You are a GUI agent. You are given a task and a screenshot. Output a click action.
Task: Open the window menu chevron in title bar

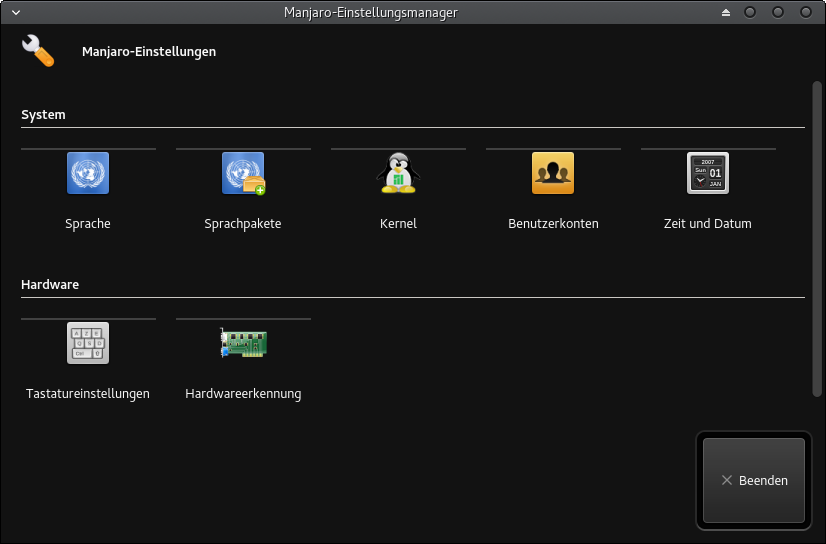pyautogui.click(x=14, y=12)
